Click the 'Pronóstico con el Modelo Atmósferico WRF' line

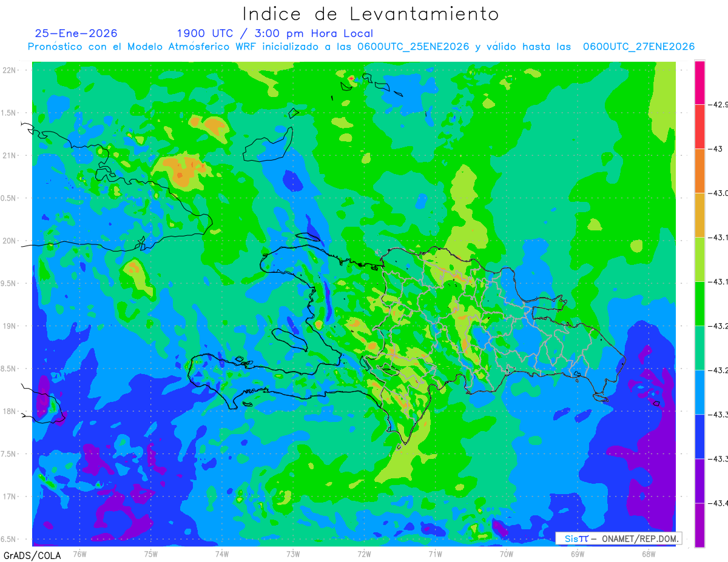pyautogui.click(x=361, y=47)
